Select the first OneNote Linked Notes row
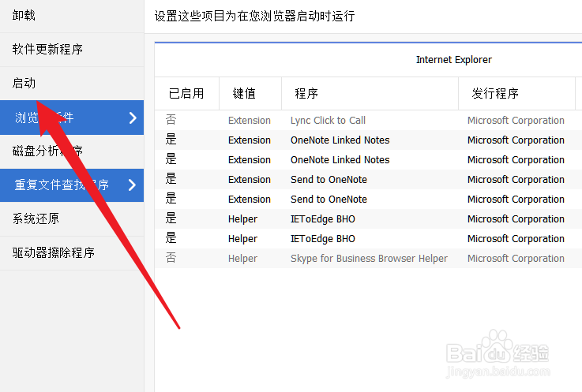This screenshot has height=392, width=582. point(368,140)
